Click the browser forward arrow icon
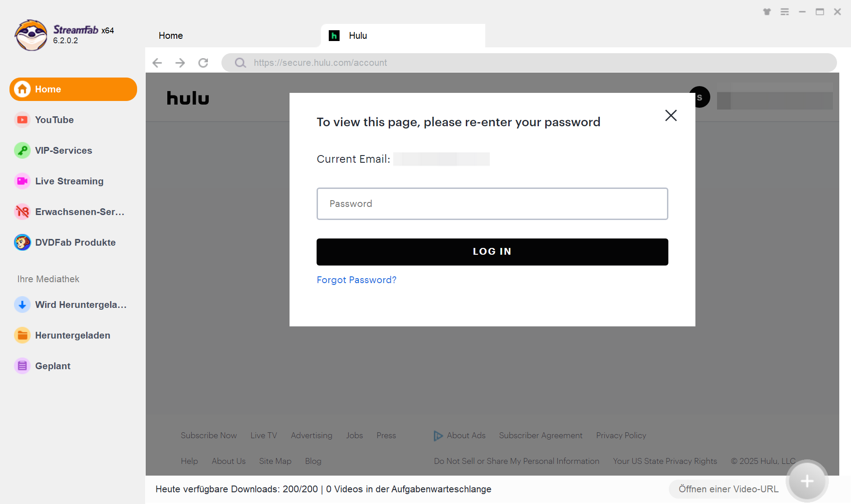 180,63
